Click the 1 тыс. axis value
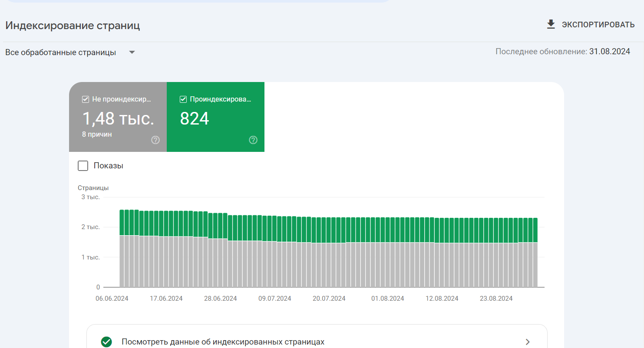This screenshot has height=348, width=644. click(90, 257)
